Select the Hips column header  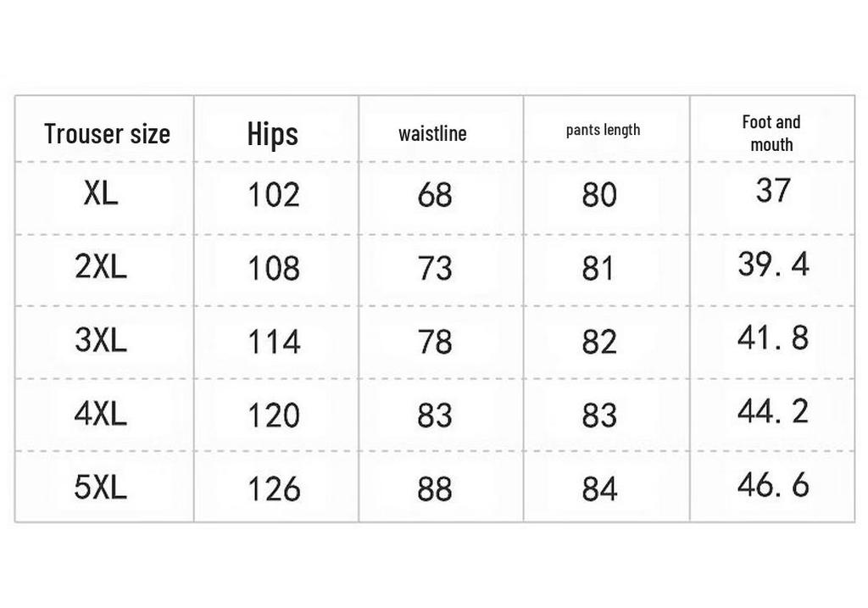(x=272, y=135)
